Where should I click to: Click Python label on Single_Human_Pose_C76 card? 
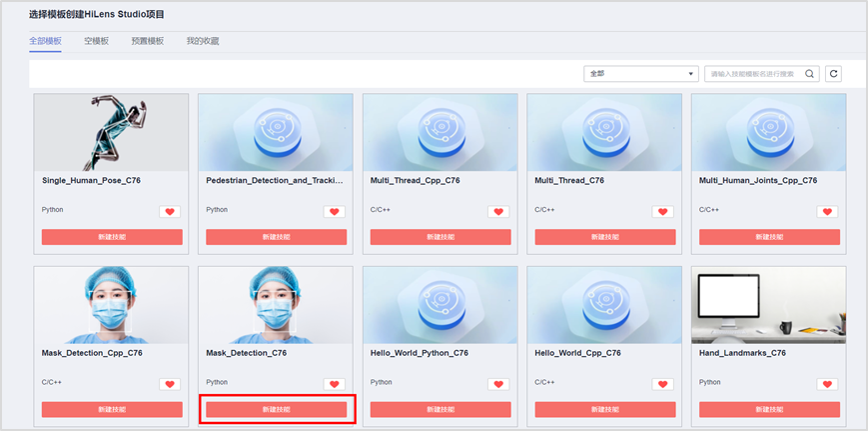(x=53, y=210)
